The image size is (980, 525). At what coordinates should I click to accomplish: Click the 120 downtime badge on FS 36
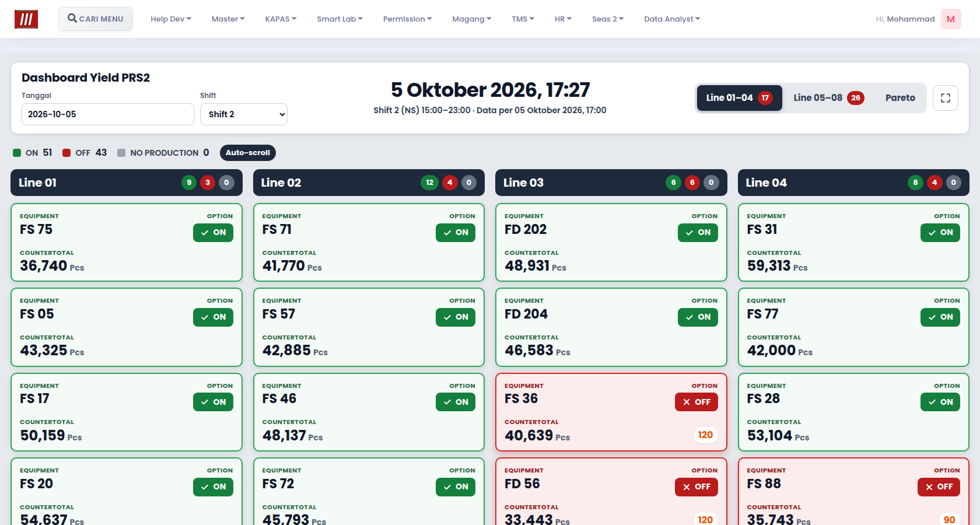pos(705,435)
